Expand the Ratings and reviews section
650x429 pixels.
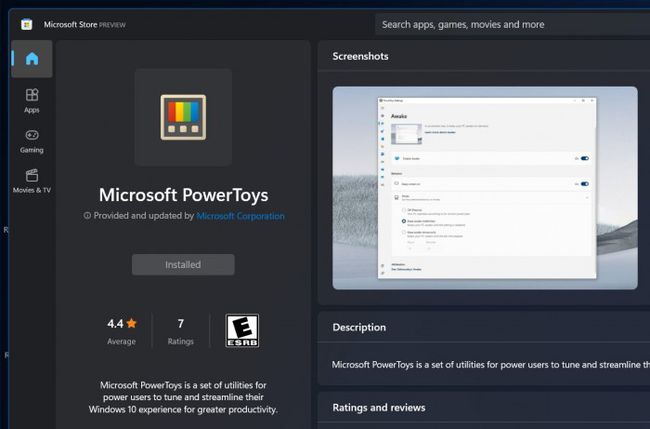click(379, 407)
